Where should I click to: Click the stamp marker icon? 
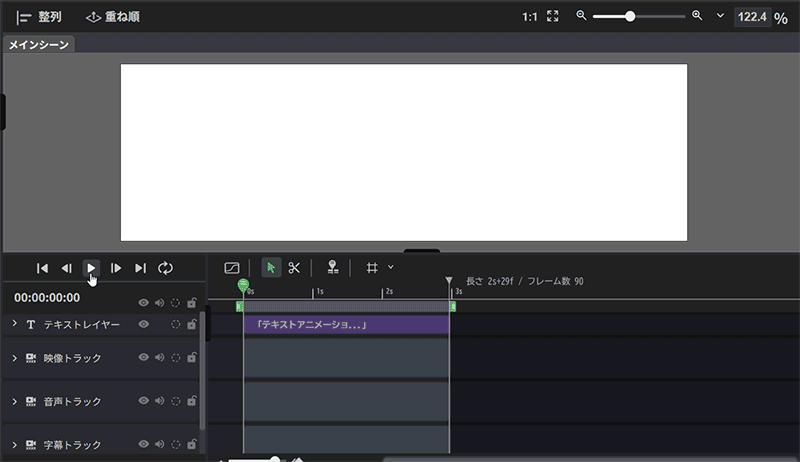(332, 268)
